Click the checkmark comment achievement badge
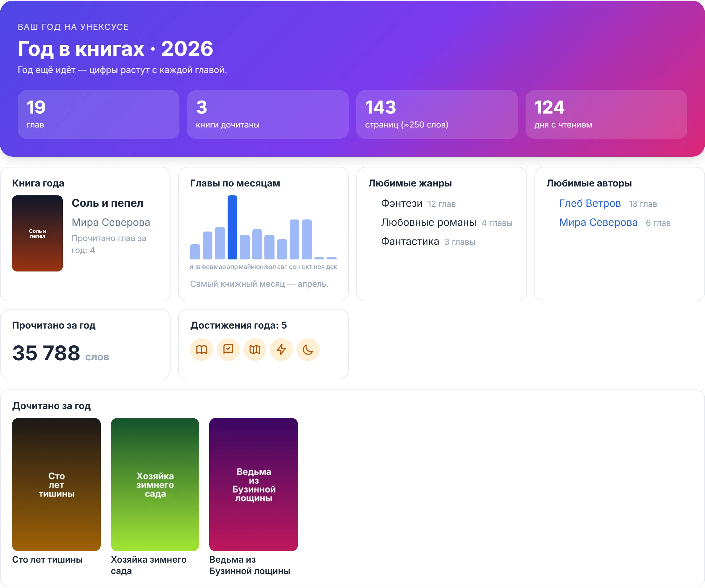 pos(228,350)
